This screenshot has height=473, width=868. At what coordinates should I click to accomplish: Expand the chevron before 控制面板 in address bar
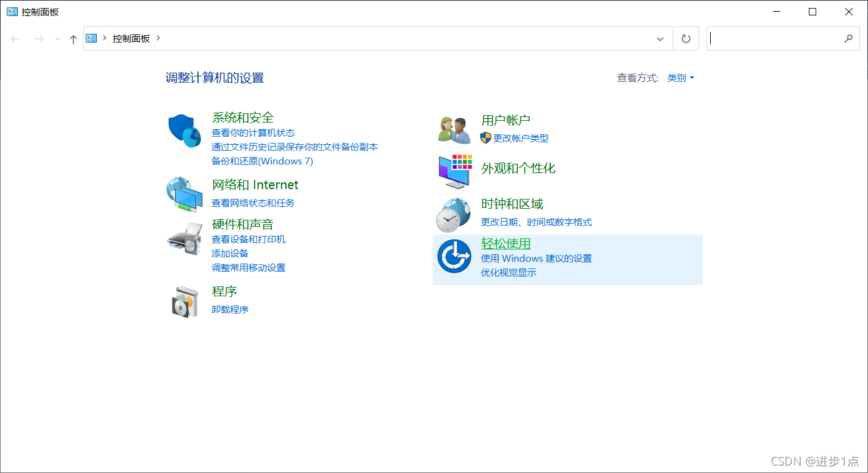click(x=105, y=38)
